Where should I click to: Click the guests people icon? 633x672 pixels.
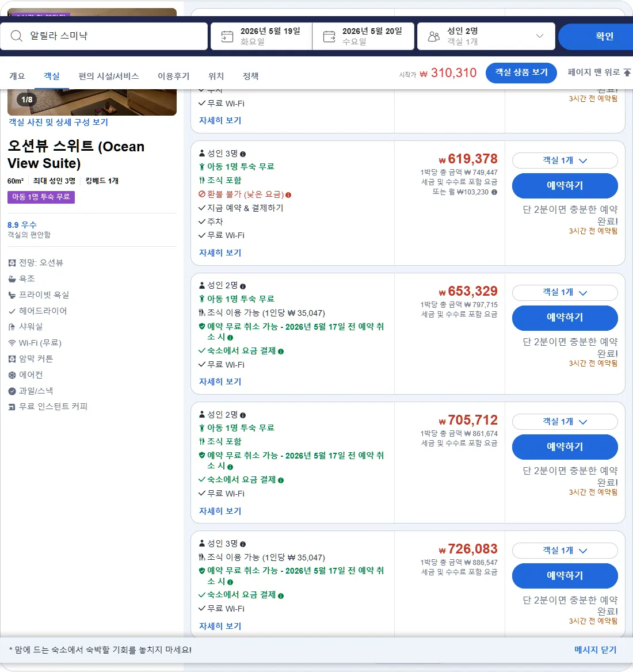coord(434,36)
